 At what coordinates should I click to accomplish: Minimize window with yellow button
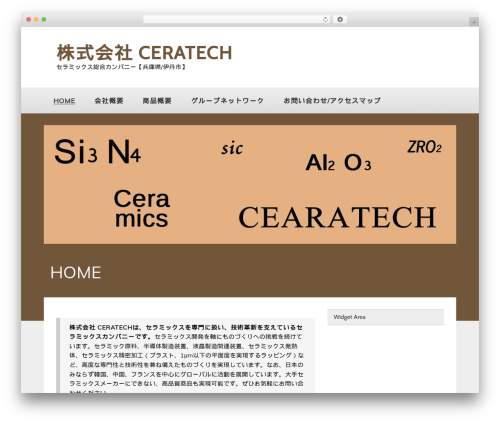coord(36,20)
